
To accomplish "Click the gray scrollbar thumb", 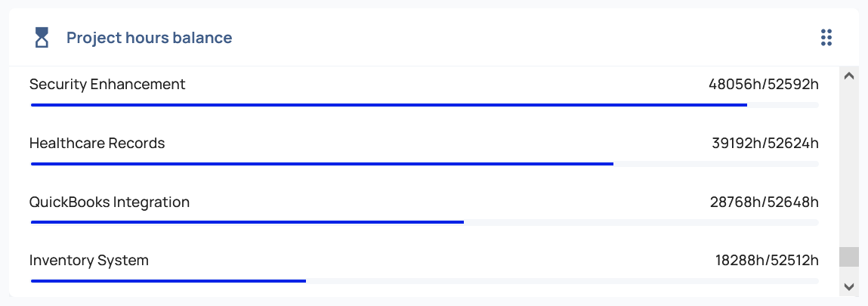I will pos(848,257).
